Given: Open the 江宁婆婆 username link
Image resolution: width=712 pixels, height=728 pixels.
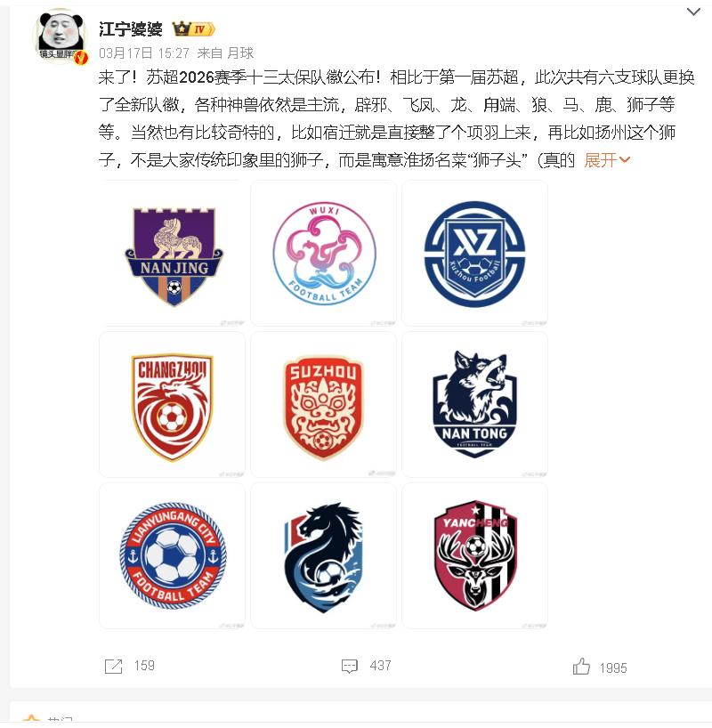Looking at the screenshot, I should coord(130,29).
